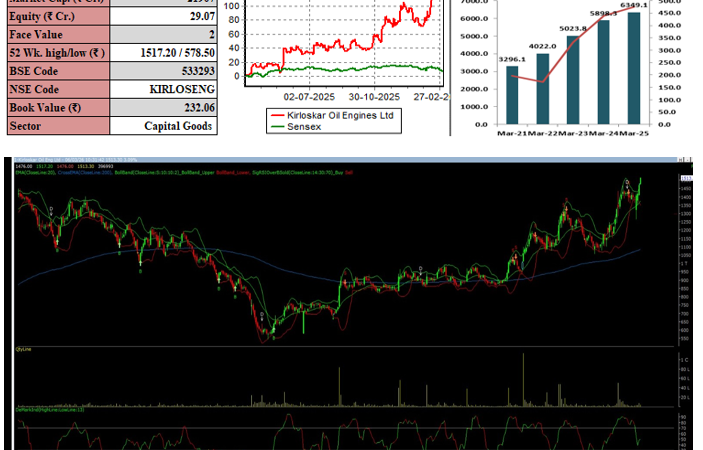Click the QtyLine volume panel label
This screenshot has width=703, height=450.
(x=24, y=349)
